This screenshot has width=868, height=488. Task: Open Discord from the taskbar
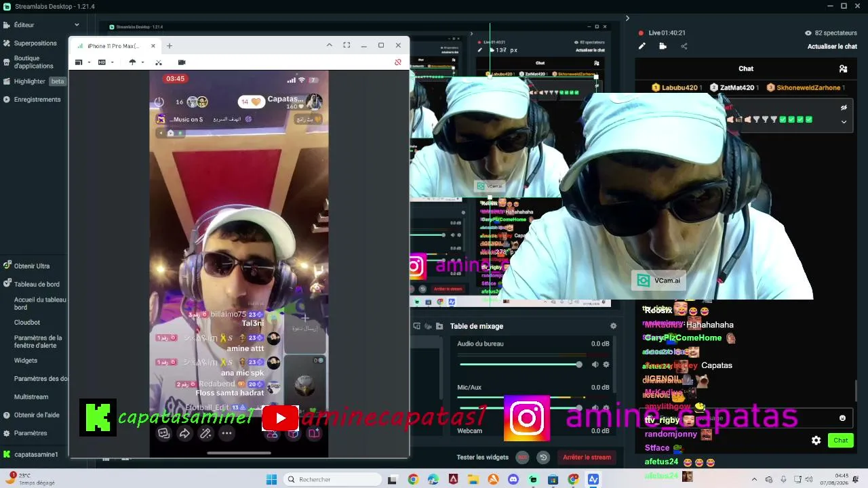513,480
